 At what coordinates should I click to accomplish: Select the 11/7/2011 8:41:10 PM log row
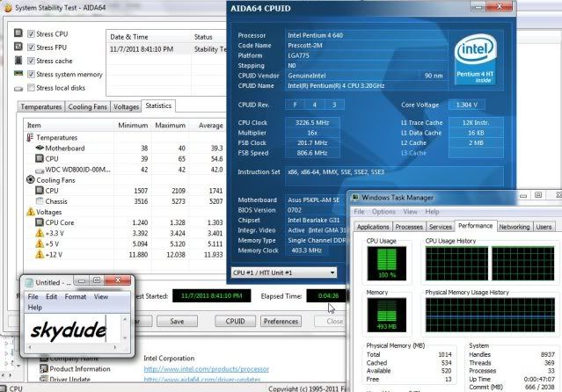tap(167, 49)
